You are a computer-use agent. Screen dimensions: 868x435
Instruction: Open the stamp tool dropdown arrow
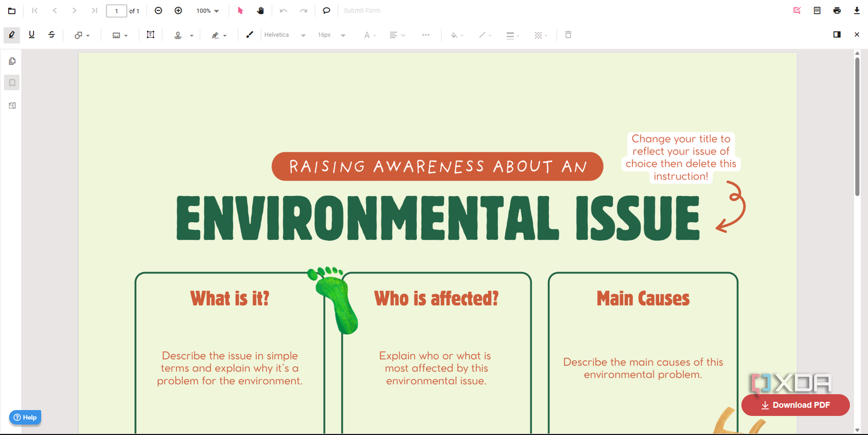point(192,36)
